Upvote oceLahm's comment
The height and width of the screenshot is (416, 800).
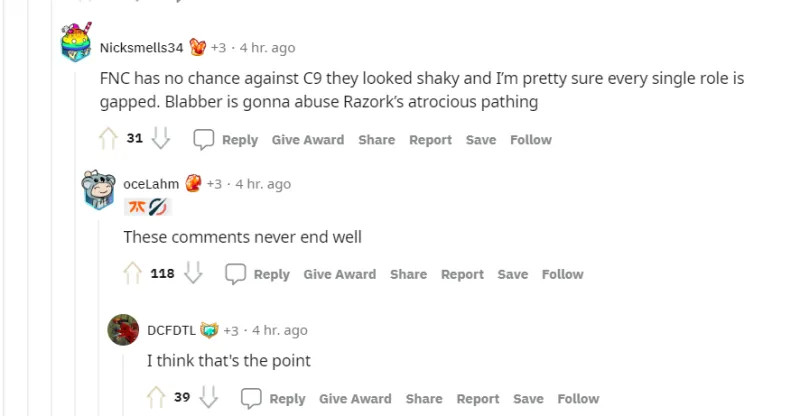[132, 273]
